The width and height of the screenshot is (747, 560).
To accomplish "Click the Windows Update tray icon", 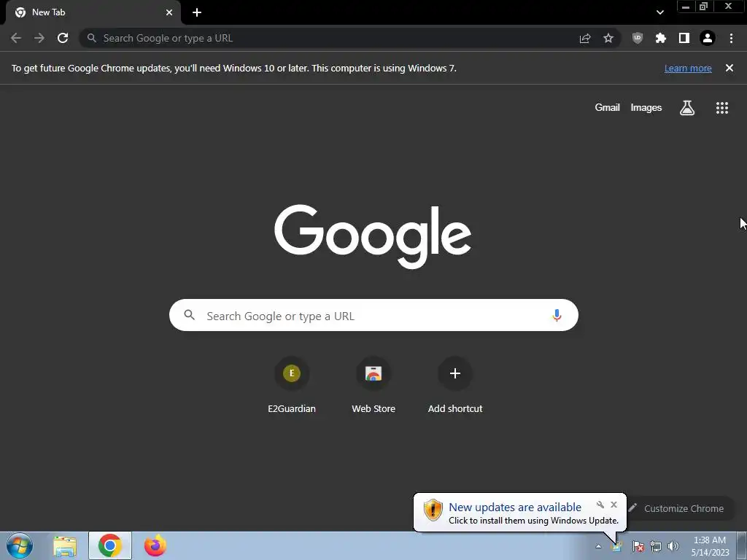I will pos(617,547).
